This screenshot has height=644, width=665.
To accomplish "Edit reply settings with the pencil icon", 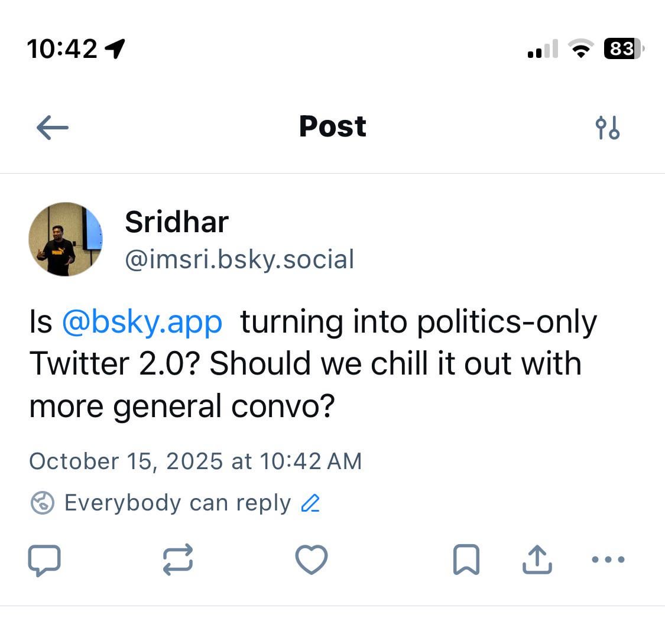I will coord(310,503).
